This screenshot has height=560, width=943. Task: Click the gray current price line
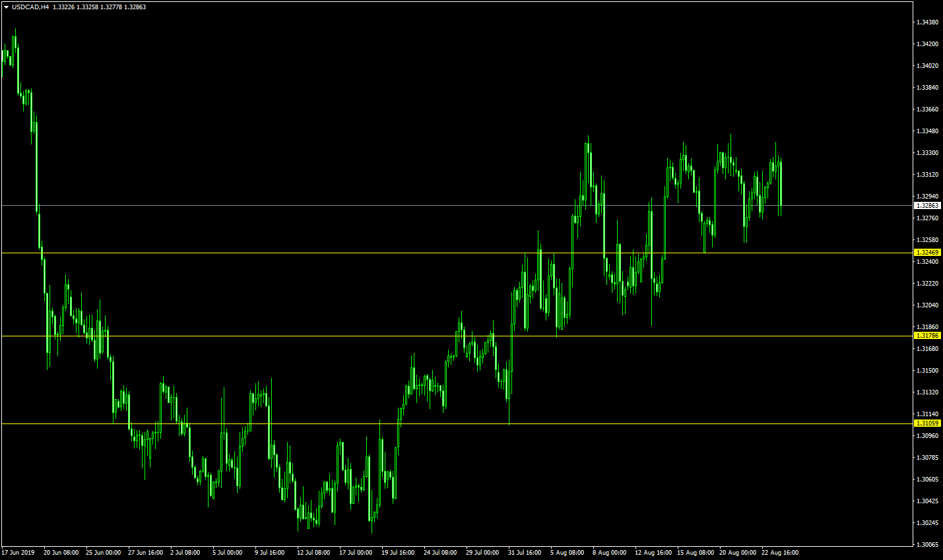point(330,205)
